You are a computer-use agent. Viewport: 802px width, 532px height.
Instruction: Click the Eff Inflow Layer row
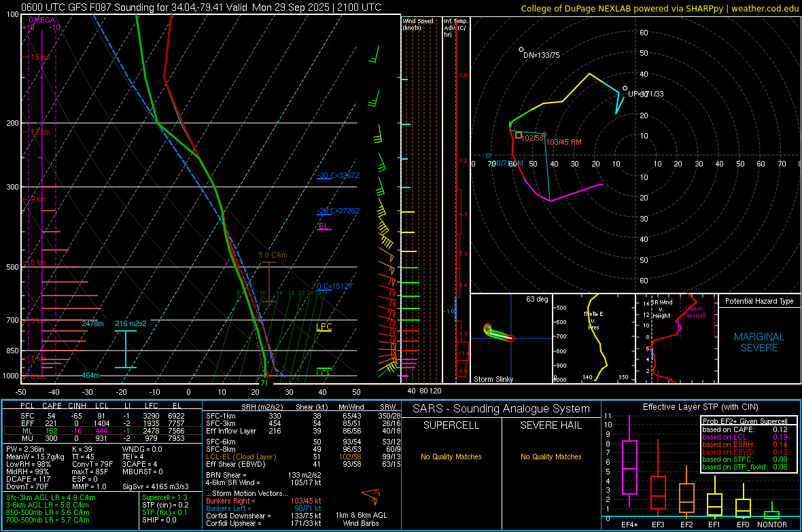click(x=303, y=431)
